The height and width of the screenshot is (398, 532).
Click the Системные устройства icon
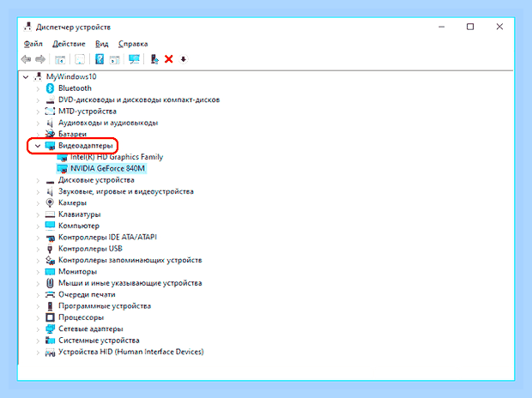tap(50, 341)
